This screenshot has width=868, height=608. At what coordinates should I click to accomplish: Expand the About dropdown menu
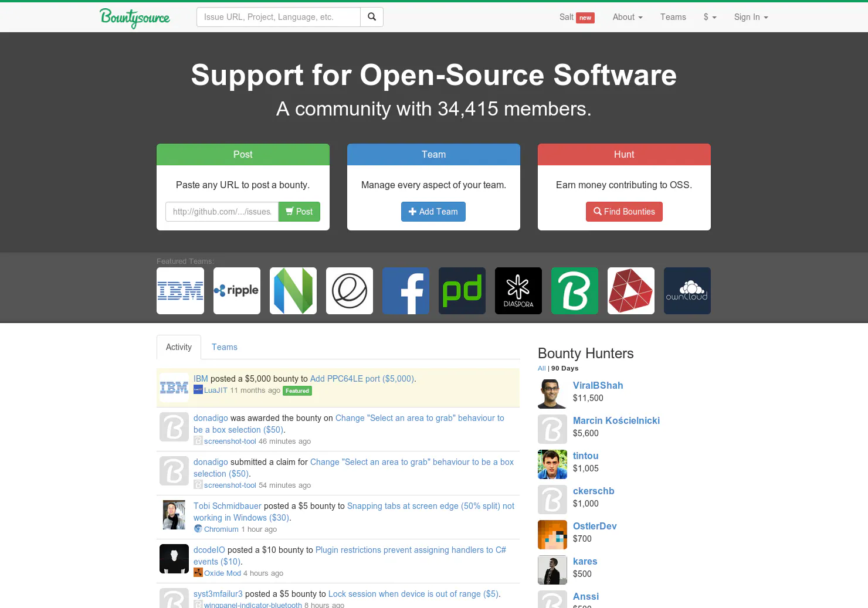[628, 17]
